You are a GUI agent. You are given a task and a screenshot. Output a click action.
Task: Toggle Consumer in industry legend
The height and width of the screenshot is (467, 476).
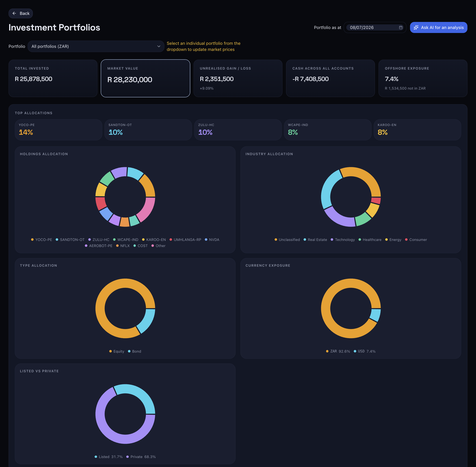tap(416, 240)
